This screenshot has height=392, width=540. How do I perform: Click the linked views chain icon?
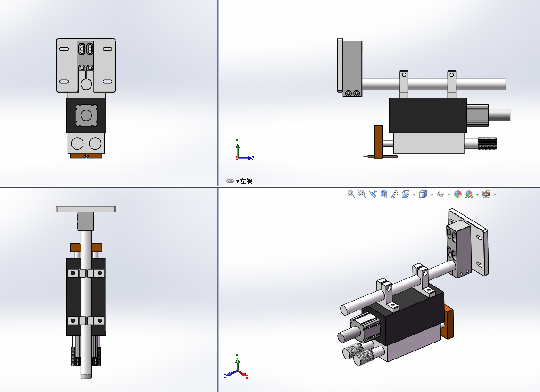tap(230, 181)
